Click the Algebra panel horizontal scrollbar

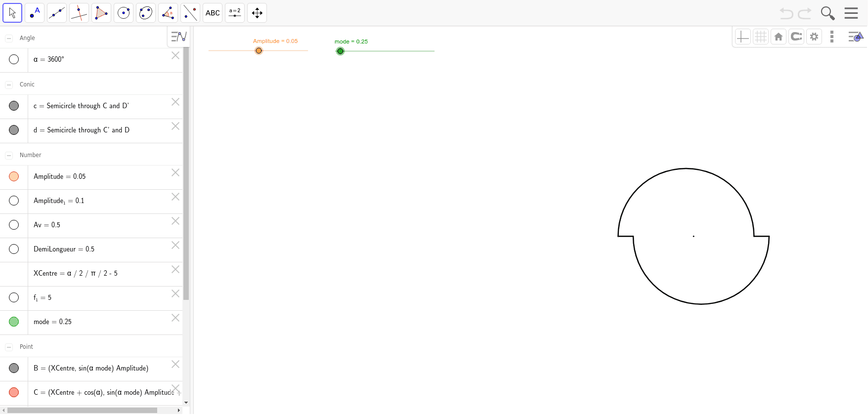pos(83,410)
